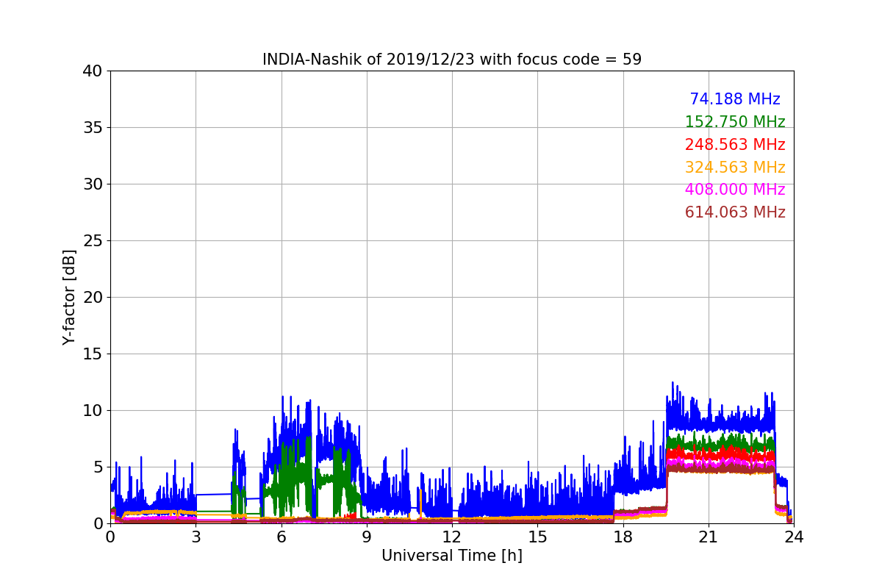882x588 pixels.
Task: Select the 25 tick on the Y-factor axis
Action: click(x=92, y=241)
